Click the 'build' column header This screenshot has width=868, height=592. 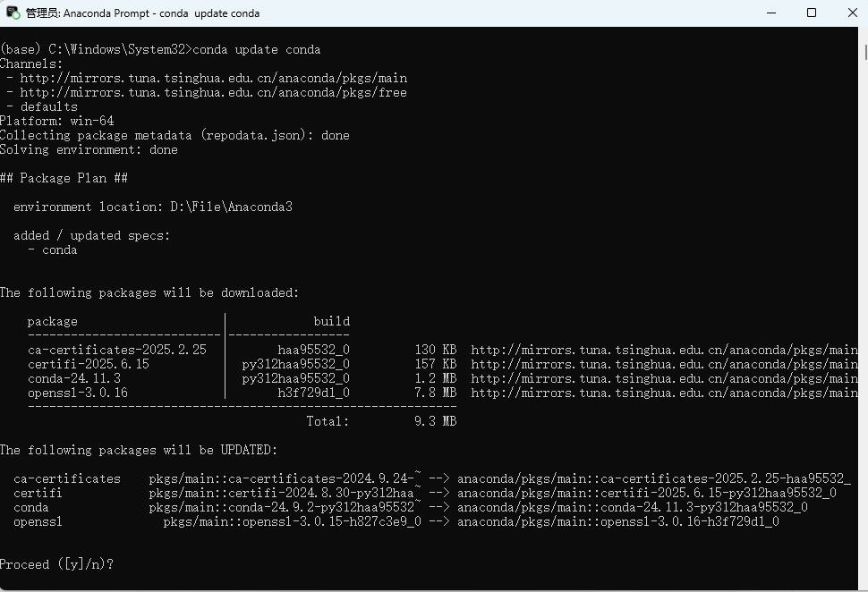tap(332, 321)
